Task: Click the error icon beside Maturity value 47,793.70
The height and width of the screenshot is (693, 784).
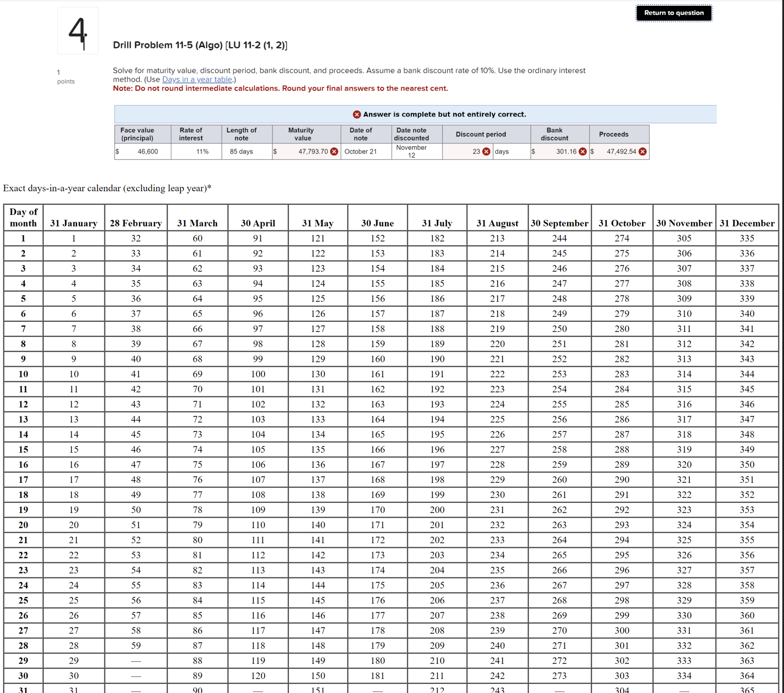Action: (333, 151)
